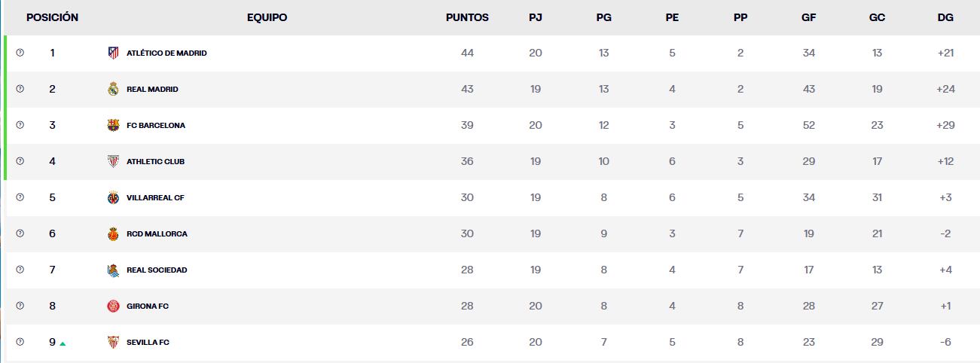Click the RCD Mallorca crest icon
Image resolution: width=980 pixels, height=363 pixels.
(113, 234)
